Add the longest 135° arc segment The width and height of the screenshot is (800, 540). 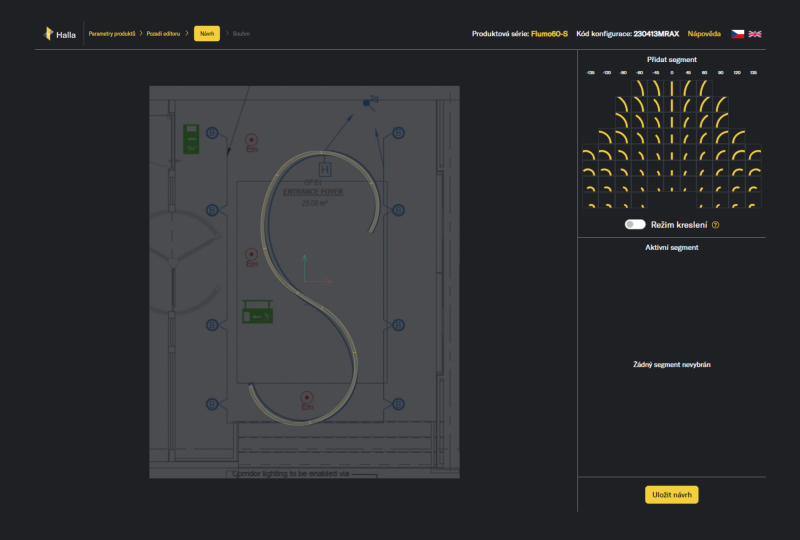pos(753,154)
